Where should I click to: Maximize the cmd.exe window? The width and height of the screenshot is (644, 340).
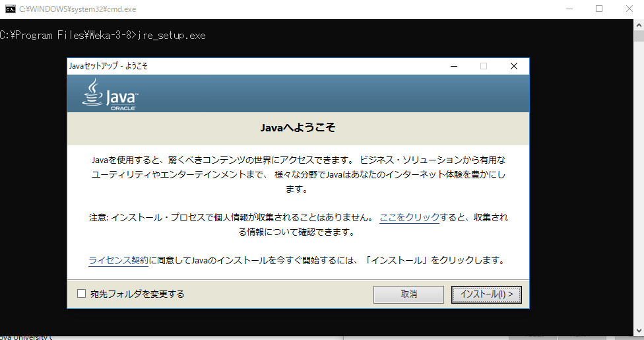[x=599, y=9]
